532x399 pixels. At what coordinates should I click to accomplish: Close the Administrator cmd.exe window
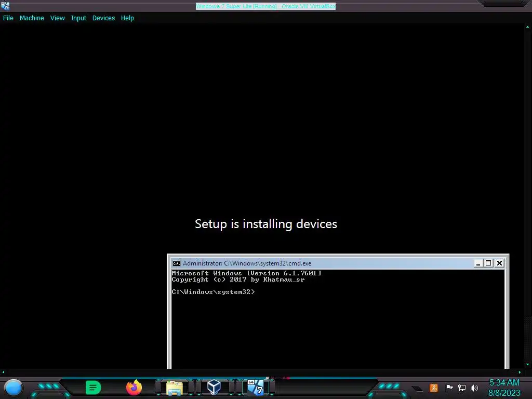click(x=499, y=263)
